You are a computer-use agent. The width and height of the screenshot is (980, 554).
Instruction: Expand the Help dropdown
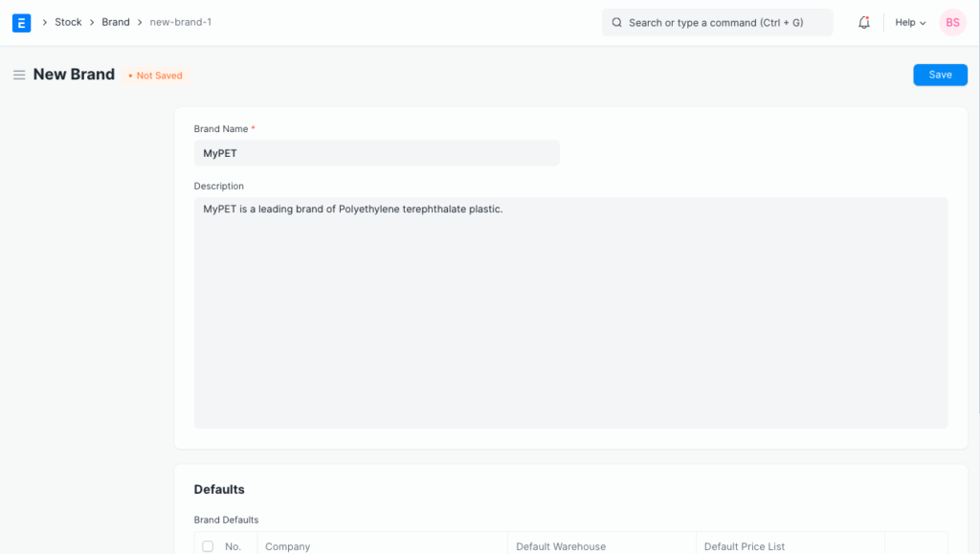tap(910, 23)
